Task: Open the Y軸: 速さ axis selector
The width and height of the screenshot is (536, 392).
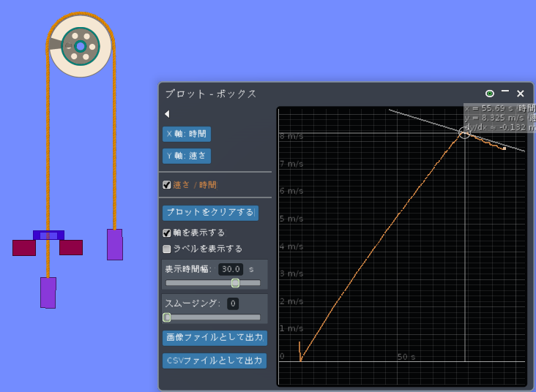Action: [x=187, y=156]
